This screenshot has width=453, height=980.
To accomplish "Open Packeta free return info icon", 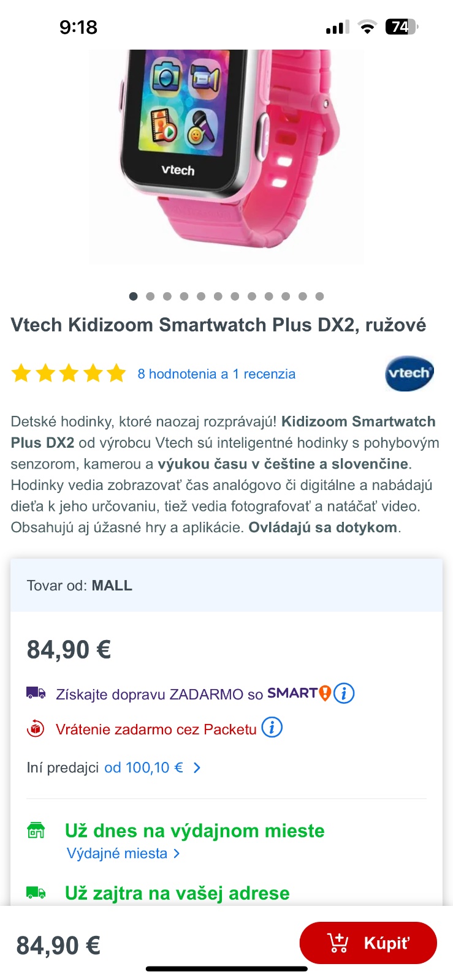I will pyautogui.click(x=272, y=728).
